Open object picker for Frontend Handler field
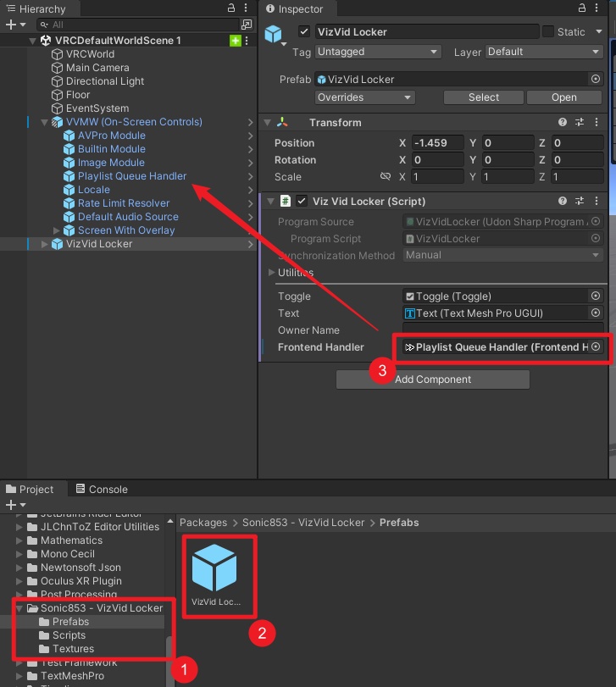Image resolution: width=616 pixels, height=687 pixels. point(596,346)
